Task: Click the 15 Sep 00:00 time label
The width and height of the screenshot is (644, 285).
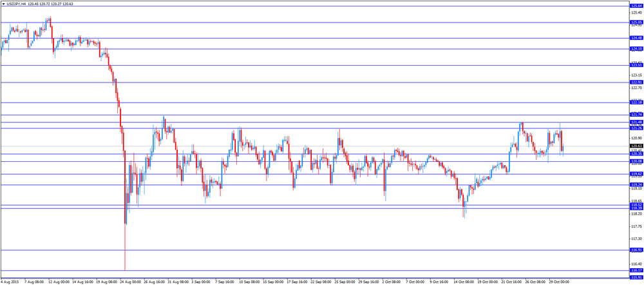Action: point(273,282)
